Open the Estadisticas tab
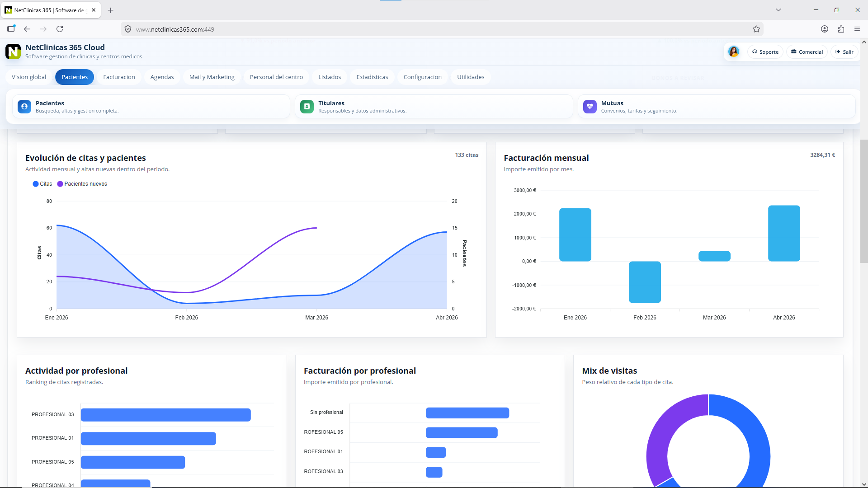 (x=372, y=77)
